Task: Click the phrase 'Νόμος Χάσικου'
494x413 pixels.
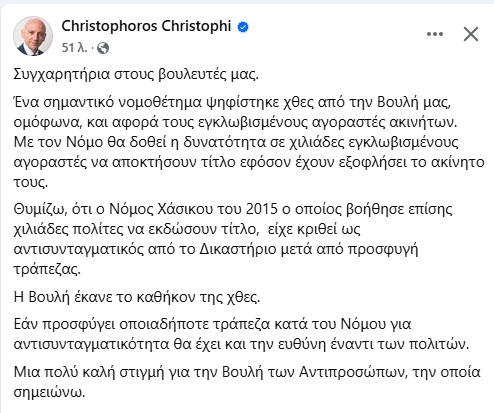Action: coord(161,209)
